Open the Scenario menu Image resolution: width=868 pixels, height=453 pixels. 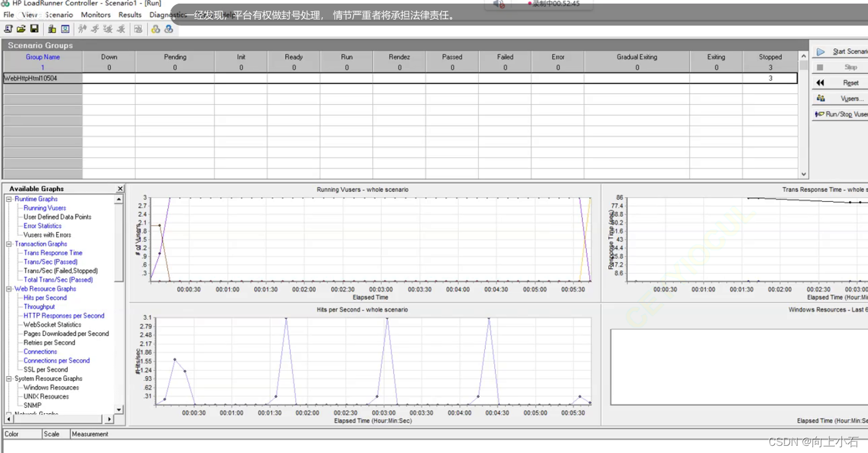[x=59, y=15]
